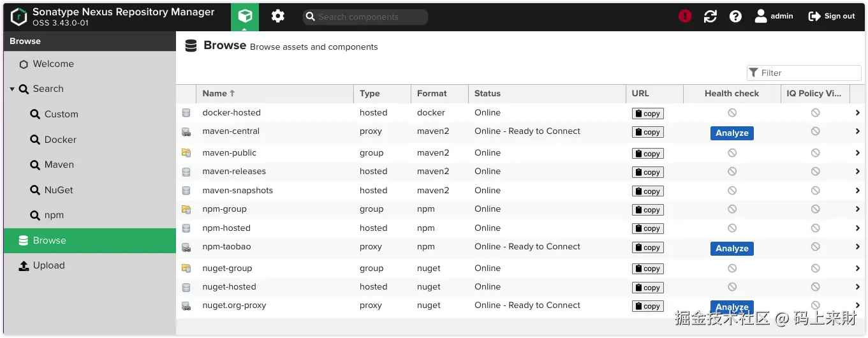Open the administration gear icon
The height and width of the screenshot is (338, 868).
click(278, 17)
